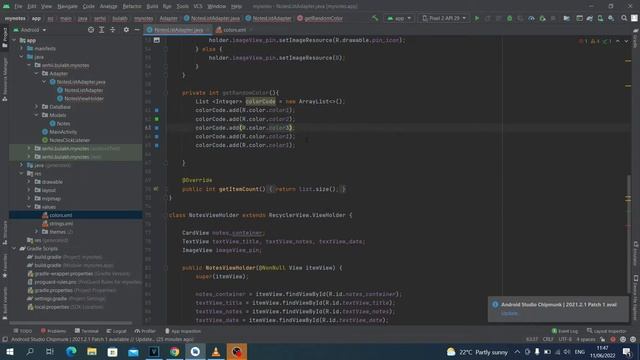Open the app run configuration dropdown
Screen dimensions: 640x360
tap(399, 18)
